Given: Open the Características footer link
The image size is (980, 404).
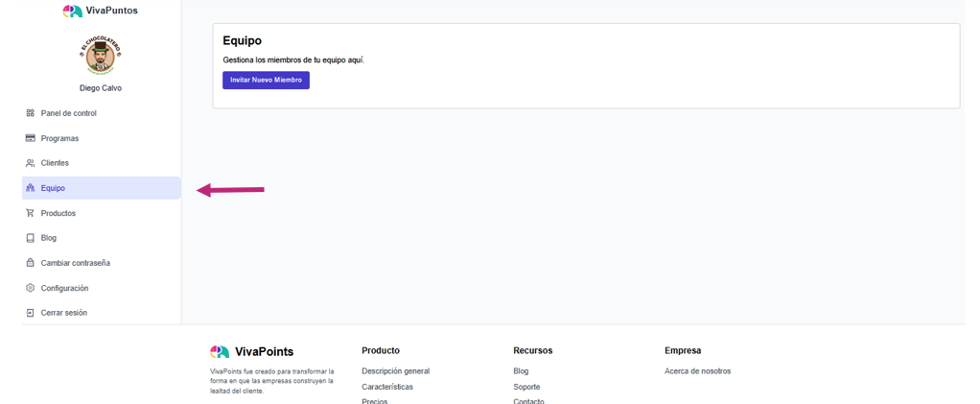Looking at the screenshot, I should click(x=387, y=387).
